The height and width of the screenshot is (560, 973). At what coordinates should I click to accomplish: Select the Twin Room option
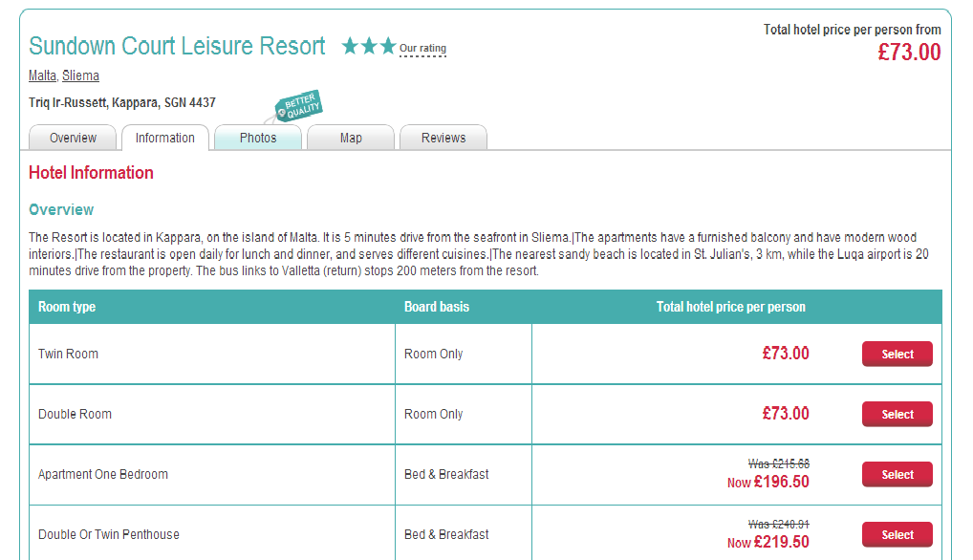point(897,355)
